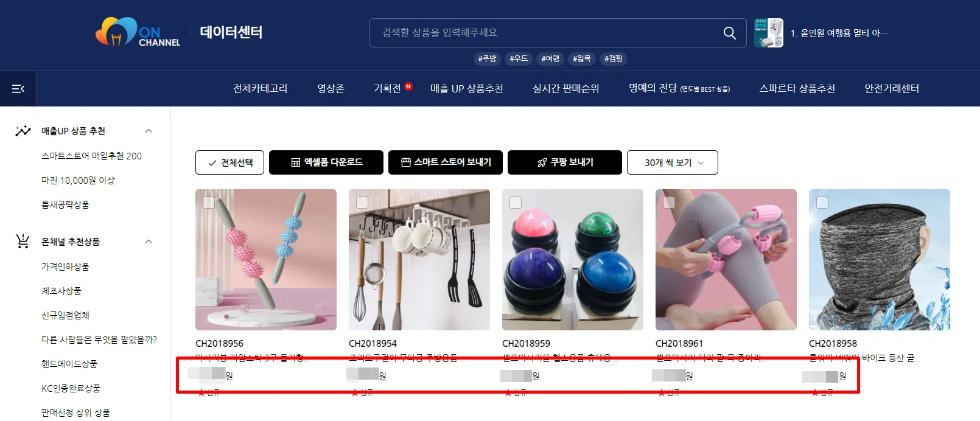Click the 엑셀폼 다운로드 table button
The width and height of the screenshot is (980, 421).
pyautogui.click(x=326, y=162)
